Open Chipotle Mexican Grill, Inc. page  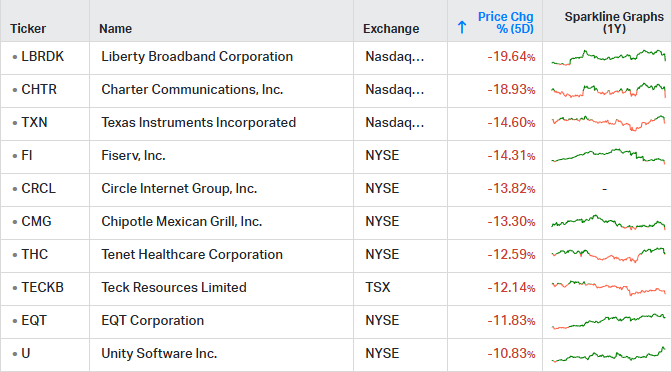[x=181, y=221]
